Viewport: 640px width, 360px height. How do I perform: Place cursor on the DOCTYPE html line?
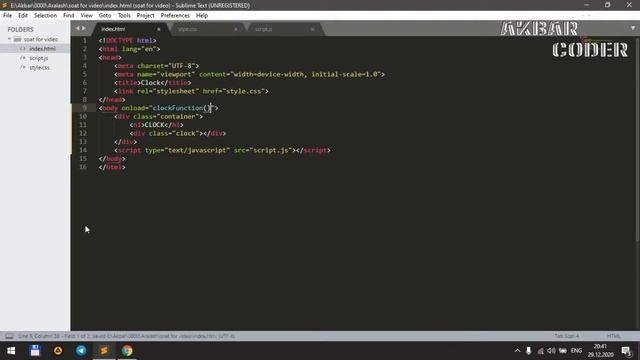point(127,40)
